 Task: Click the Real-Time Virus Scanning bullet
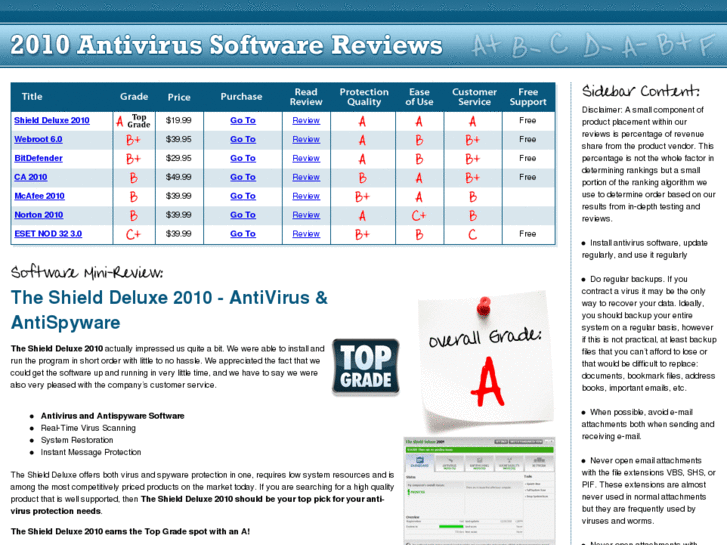[88, 428]
